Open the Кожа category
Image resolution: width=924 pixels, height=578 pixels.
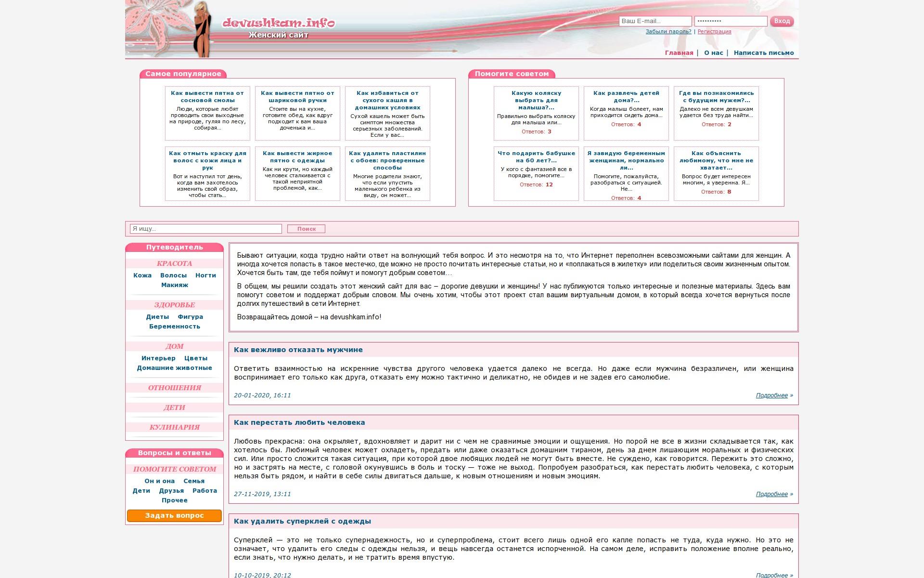[142, 276]
